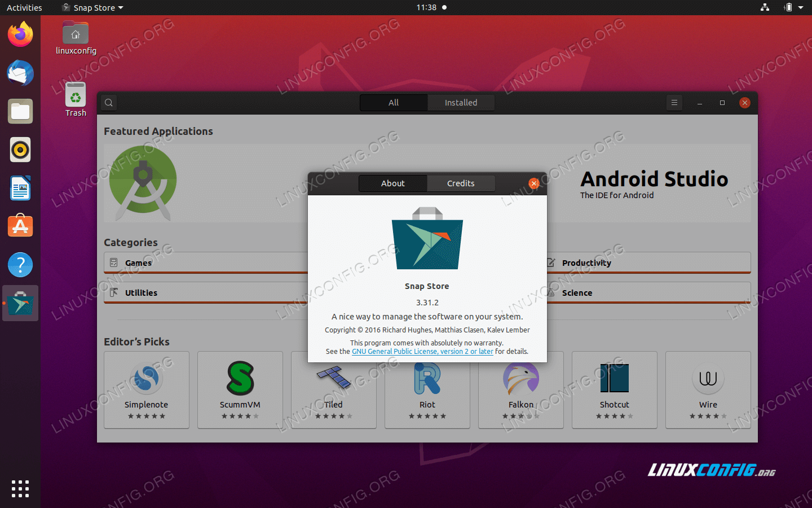
Task: Click the search icon in Snap Store
Action: (x=109, y=103)
